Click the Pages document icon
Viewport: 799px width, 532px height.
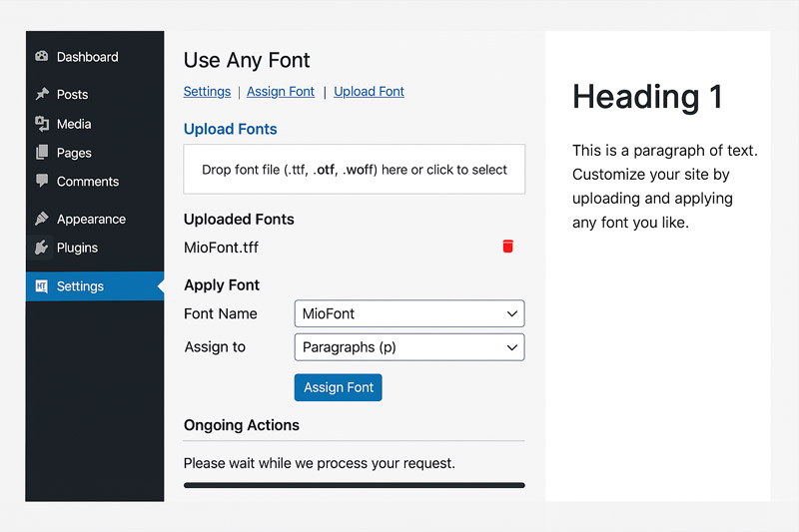[x=42, y=153]
